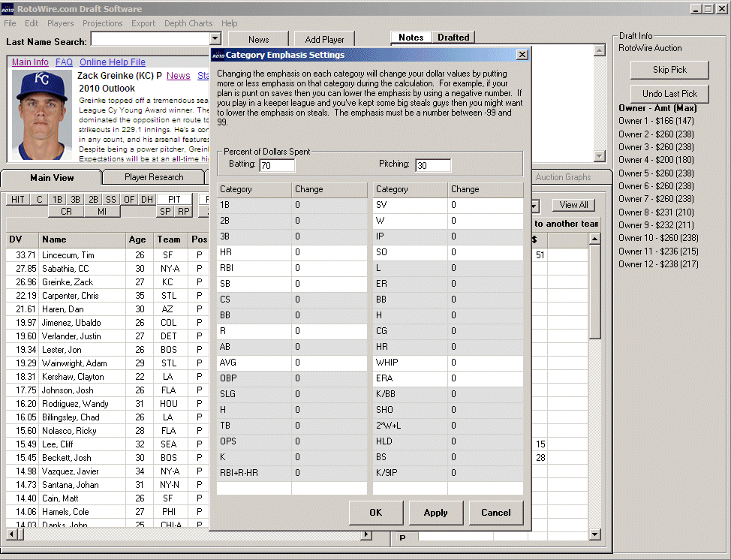Select the SS position filter
The width and height of the screenshot is (731, 560).
click(111, 200)
